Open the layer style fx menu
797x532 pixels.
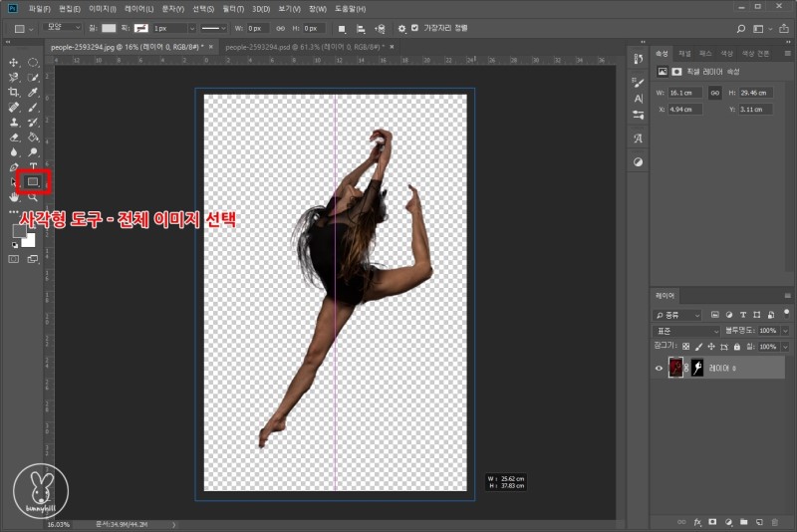(698, 521)
